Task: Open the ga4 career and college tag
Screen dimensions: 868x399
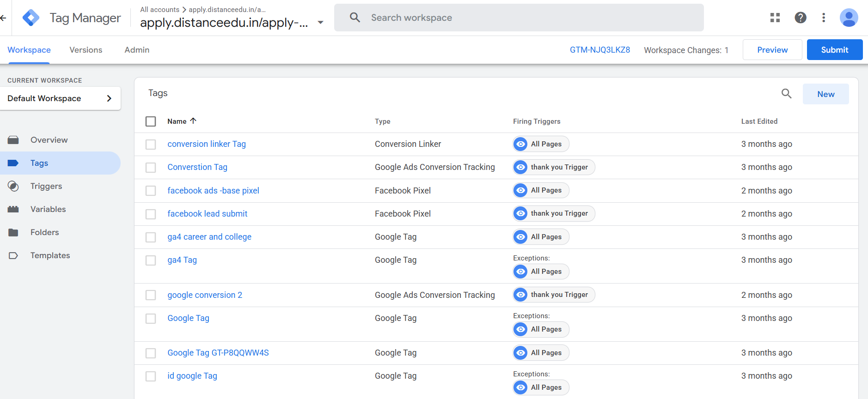Action: point(209,237)
